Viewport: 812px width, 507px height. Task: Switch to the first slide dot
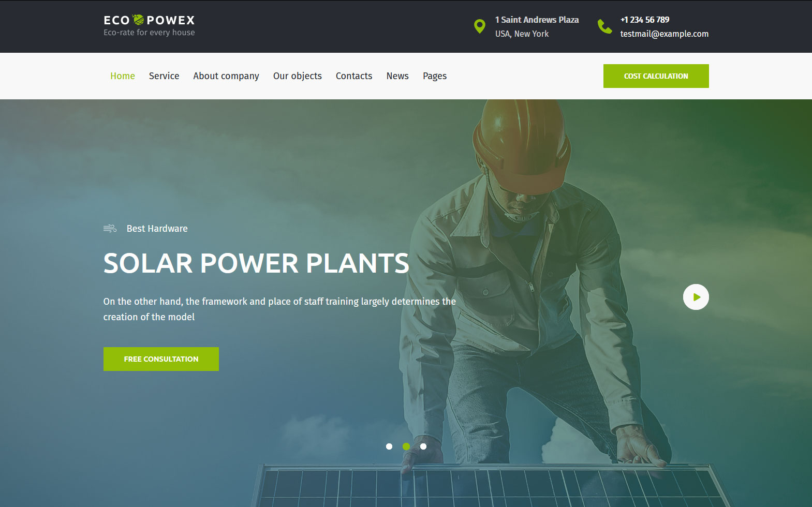click(389, 446)
